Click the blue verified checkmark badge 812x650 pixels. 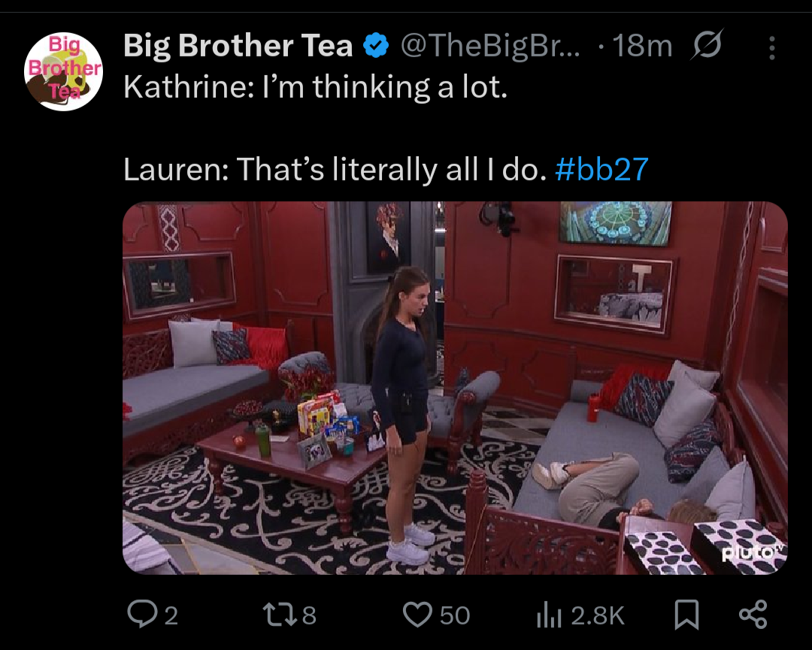[x=376, y=45]
